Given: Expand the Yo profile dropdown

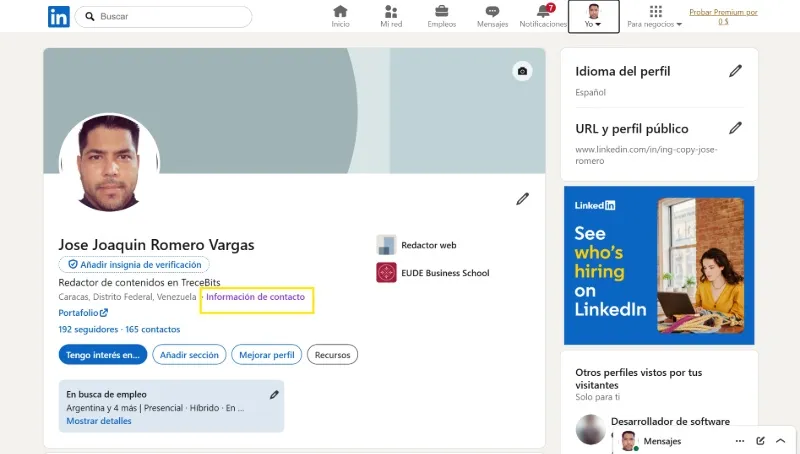Looking at the screenshot, I should 593,17.
